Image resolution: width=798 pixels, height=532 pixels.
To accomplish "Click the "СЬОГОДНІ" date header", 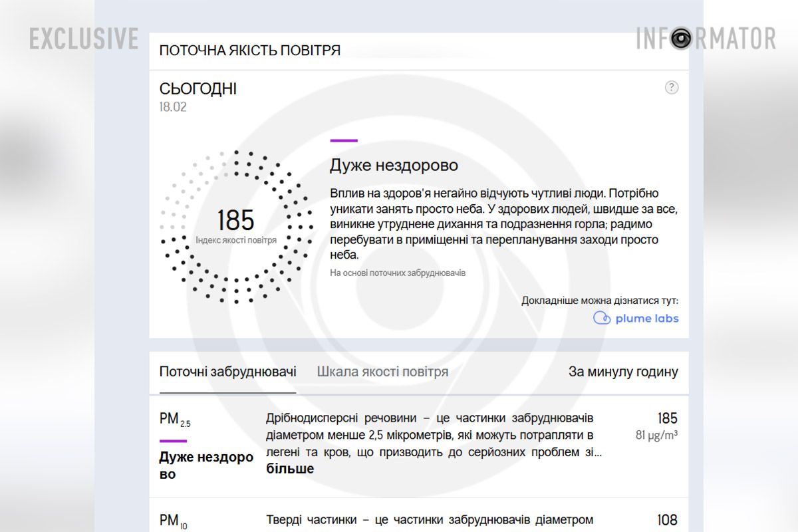I will (x=198, y=88).
